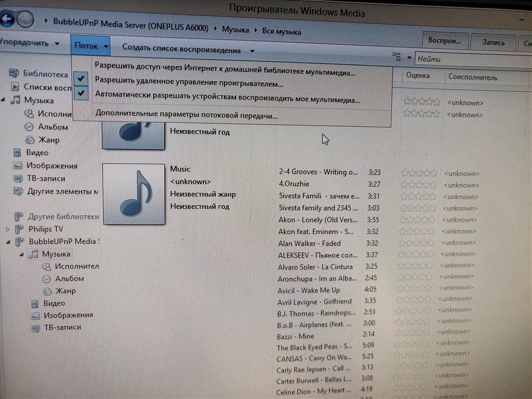Click the Другие библиотеки network icon

(19, 216)
